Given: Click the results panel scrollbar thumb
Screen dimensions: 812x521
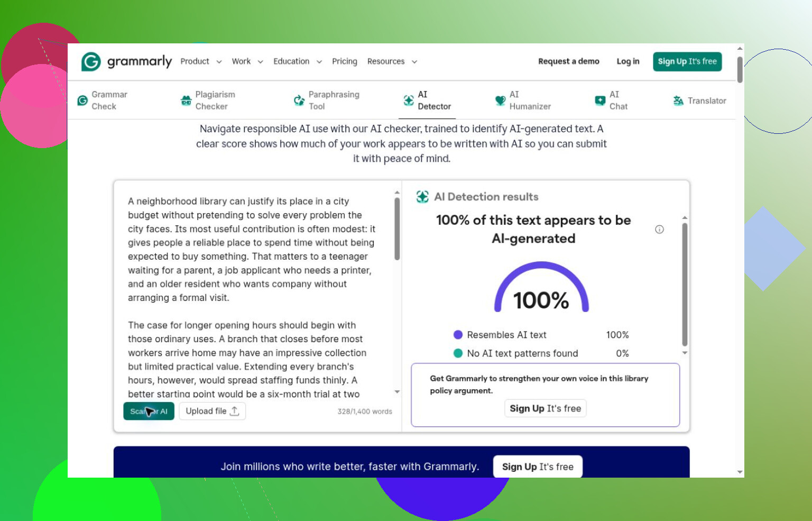Looking at the screenshot, I should click(x=685, y=285).
